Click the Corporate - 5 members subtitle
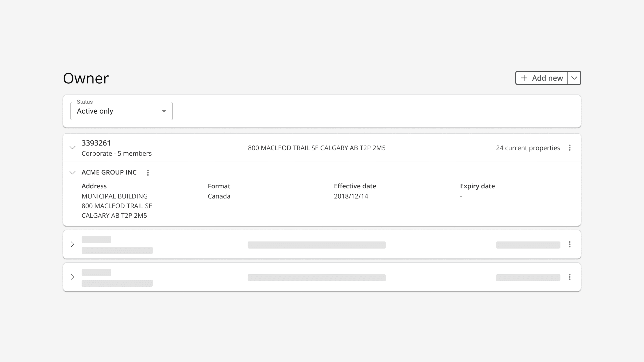Viewport: 644px width, 362px height. point(117,153)
